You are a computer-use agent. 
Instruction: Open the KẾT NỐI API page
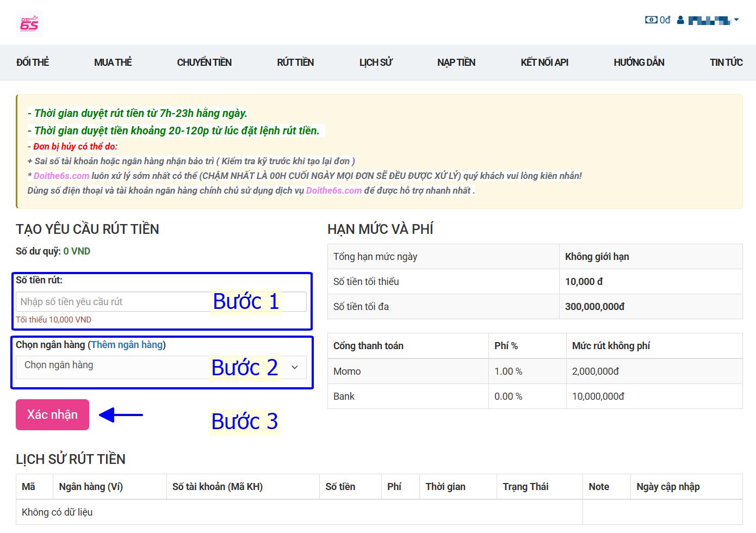click(544, 63)
